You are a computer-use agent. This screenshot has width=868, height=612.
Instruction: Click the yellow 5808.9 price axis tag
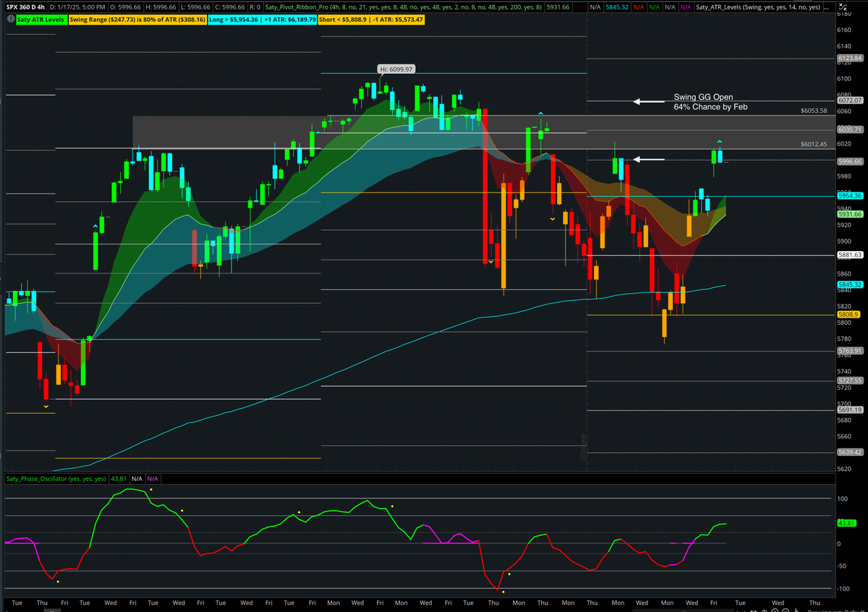click(x=848, y=315)
